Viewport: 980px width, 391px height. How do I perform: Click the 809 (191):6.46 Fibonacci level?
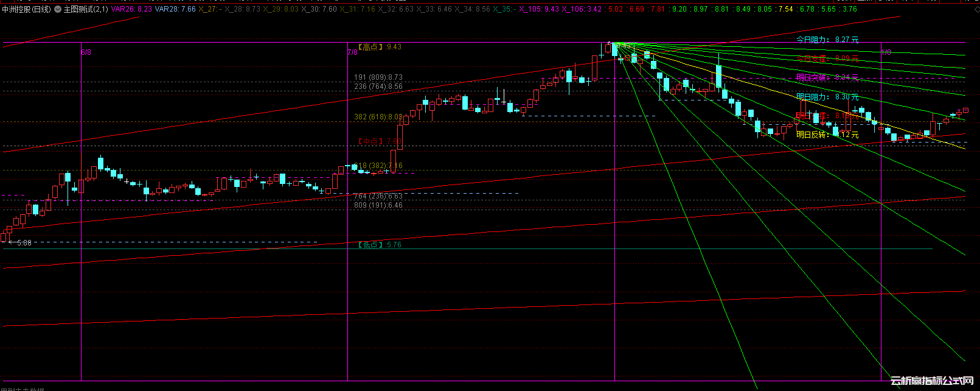pos(378,205)
